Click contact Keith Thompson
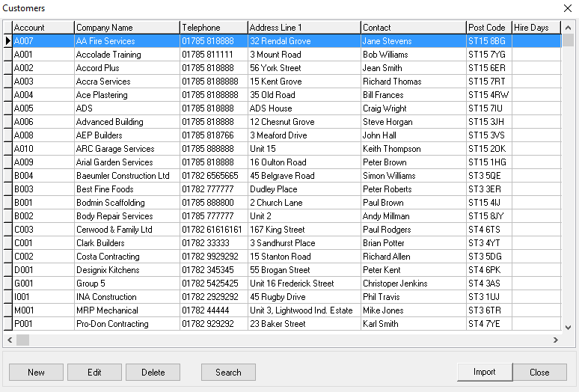Viewport: 579px width, 392px height. pos(414,149)
